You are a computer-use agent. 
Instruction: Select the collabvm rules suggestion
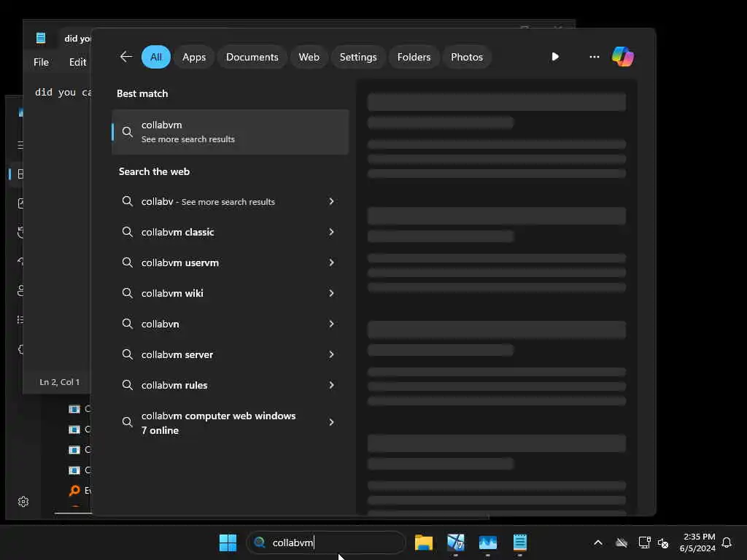(x=230, y=385)
